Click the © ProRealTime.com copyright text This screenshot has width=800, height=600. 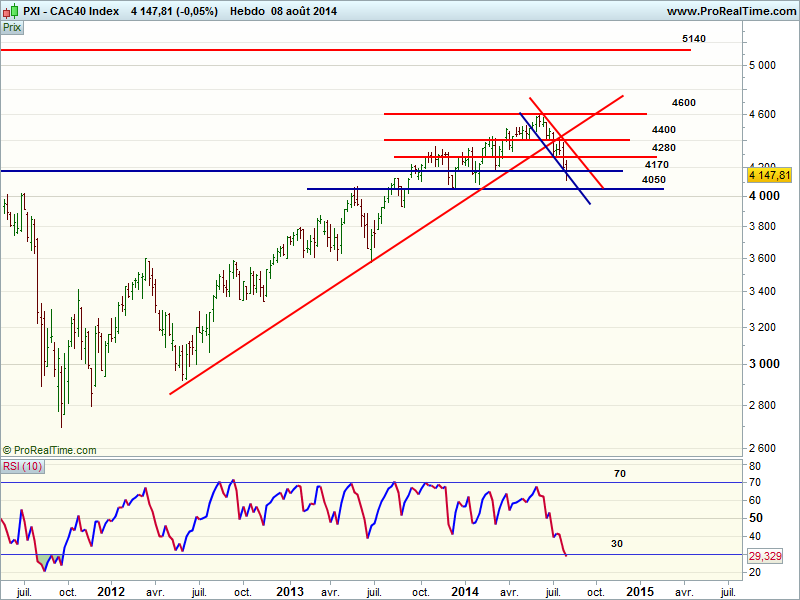tap(50, 451)
